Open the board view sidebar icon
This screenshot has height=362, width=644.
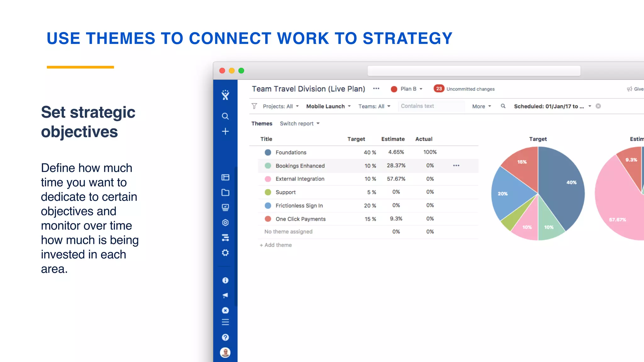[225, 177]
